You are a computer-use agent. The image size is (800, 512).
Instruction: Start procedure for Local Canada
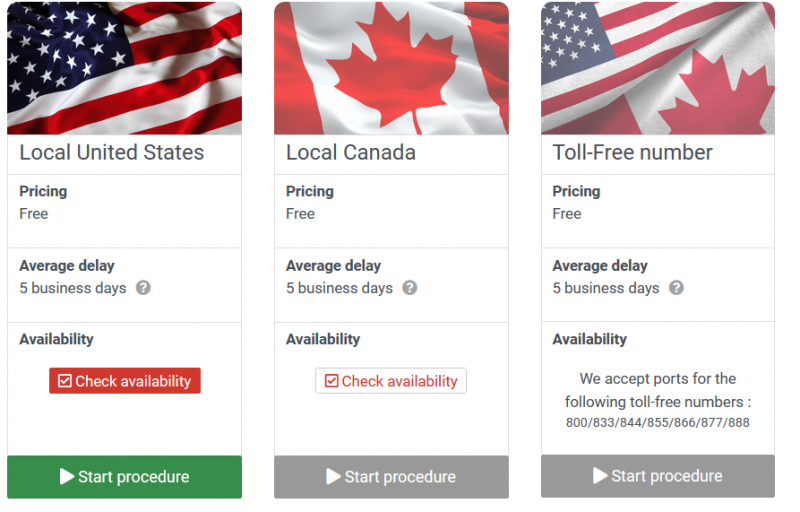(x=391, y=477)
